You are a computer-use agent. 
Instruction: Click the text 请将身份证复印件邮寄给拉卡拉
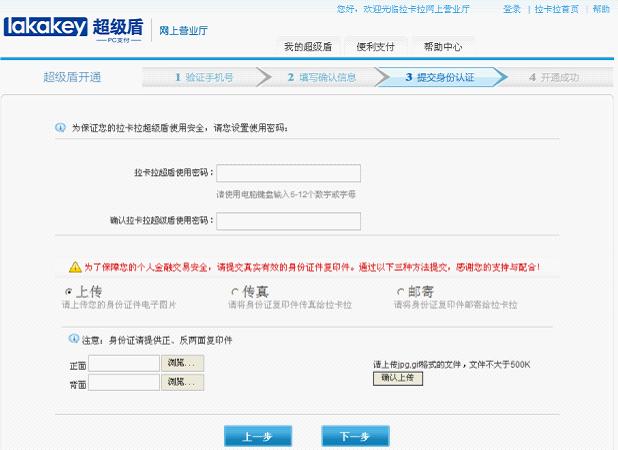coord(455,305)
